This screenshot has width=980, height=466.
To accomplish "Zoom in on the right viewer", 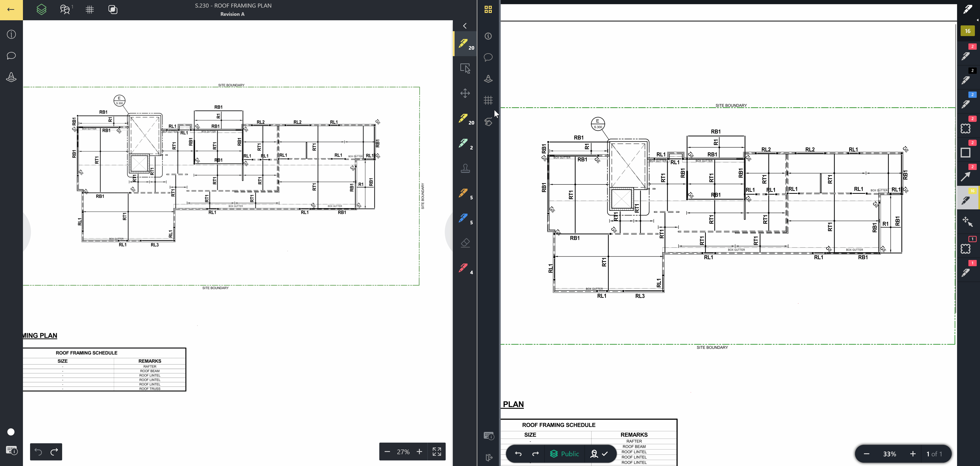I will click(913, 454).
